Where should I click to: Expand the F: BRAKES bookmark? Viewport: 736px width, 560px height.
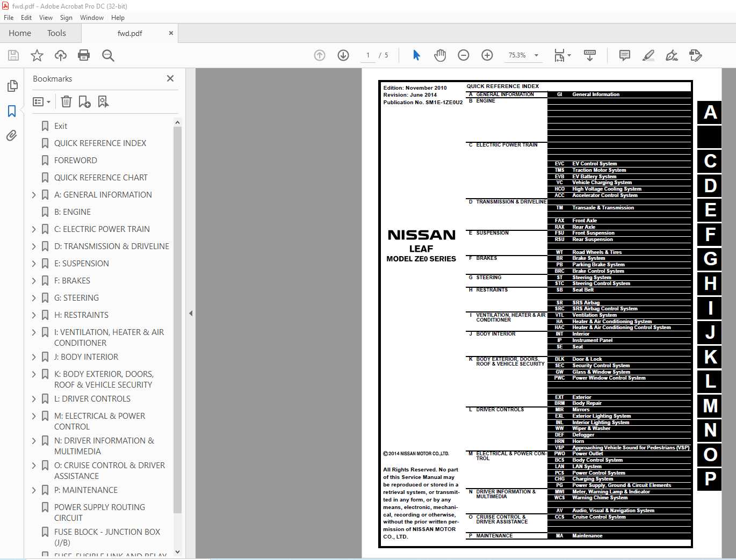click(x=34, y=281)
